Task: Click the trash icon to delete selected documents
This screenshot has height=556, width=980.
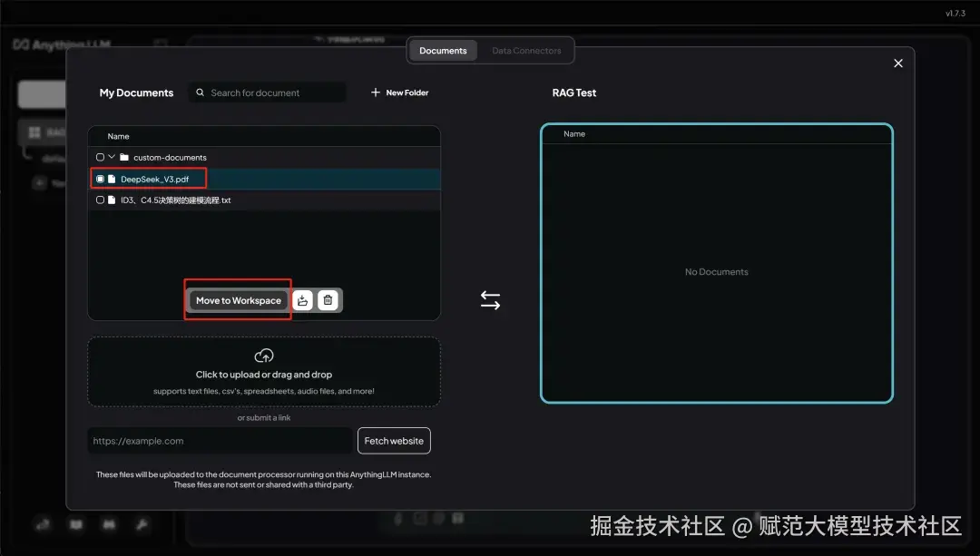Action: (328, 299)
